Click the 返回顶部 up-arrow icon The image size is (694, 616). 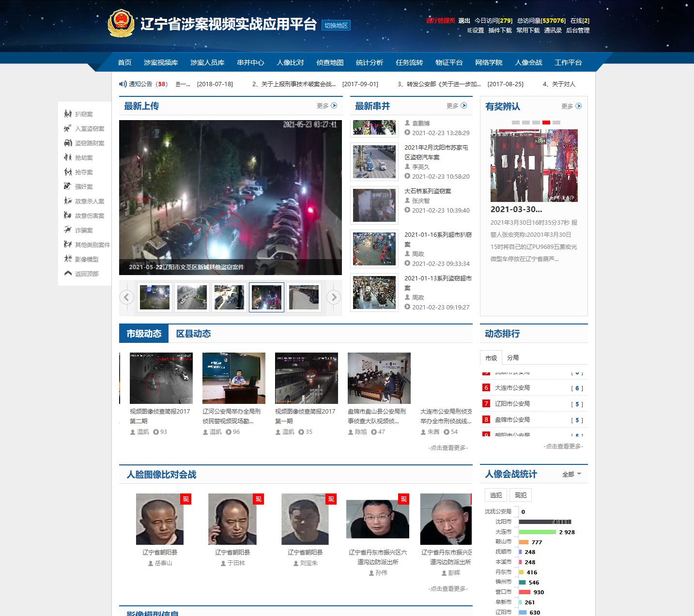pyautogui.click(x=68, y=274)
